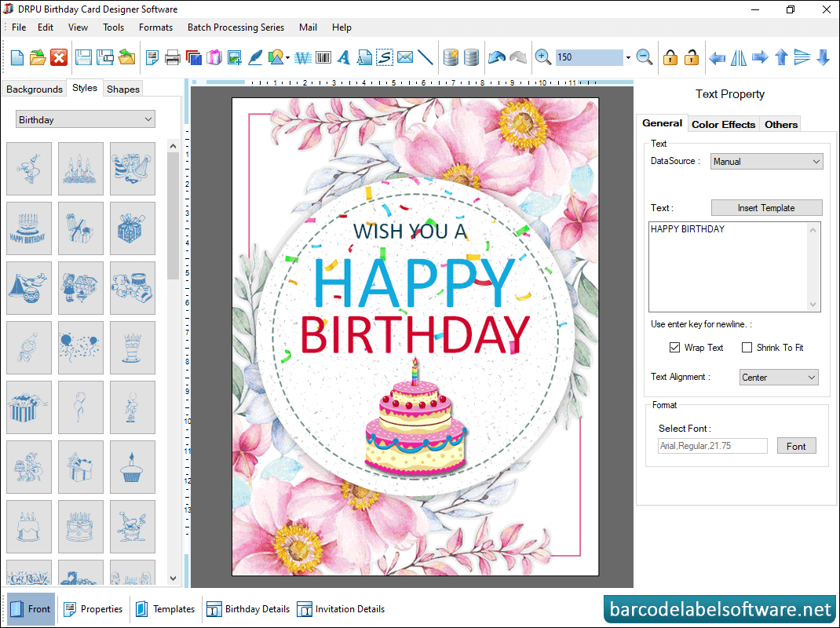The width and height of the screenshot is (840, 628).
Task: Click the gift box icon in toolbar
Action: coord(214,57)
